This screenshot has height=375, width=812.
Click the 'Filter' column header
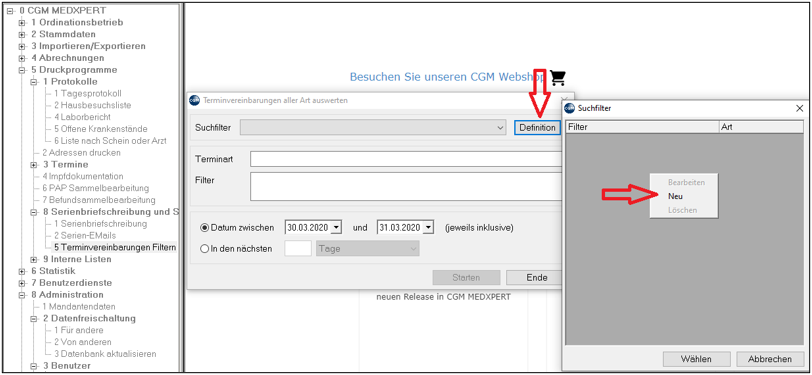[x=643, y=126]
